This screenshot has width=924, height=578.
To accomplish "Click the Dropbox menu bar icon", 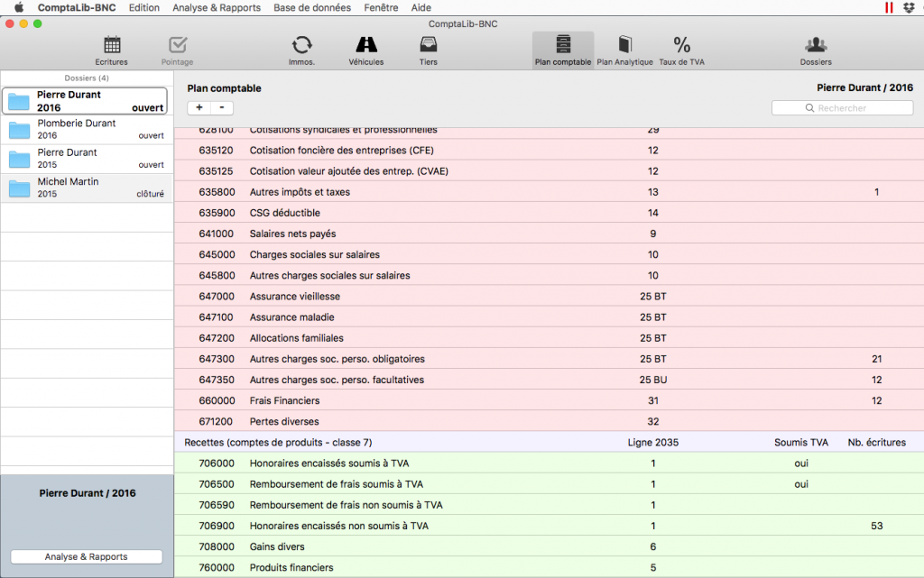I will (909, 7).
